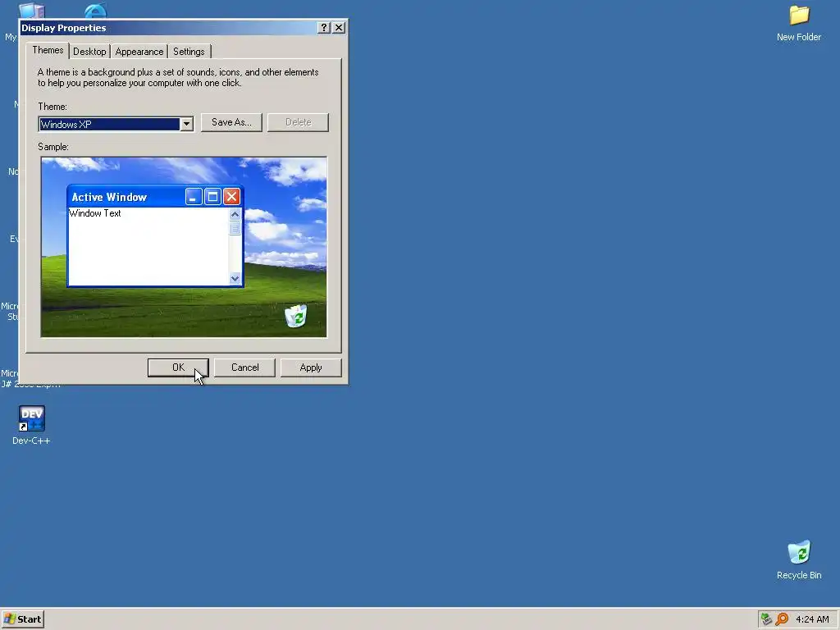The image size is (840, 630).
Task: Open the Settings tab
Action: click(189, 52)
